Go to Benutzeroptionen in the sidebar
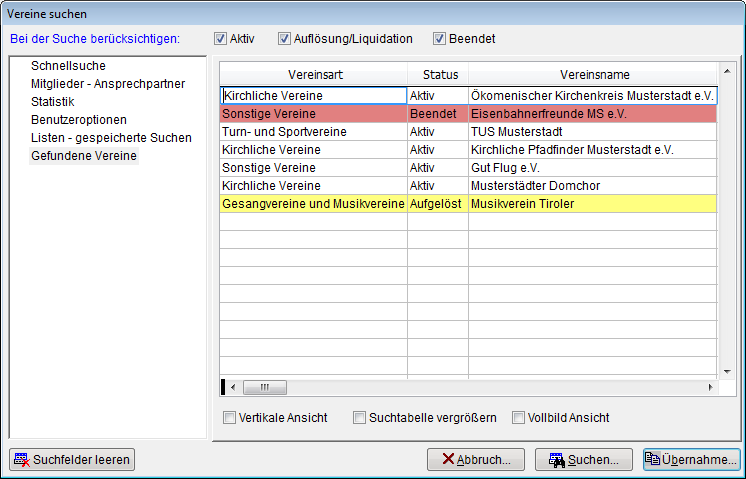 pyautogui.click(x=79, y=120)
